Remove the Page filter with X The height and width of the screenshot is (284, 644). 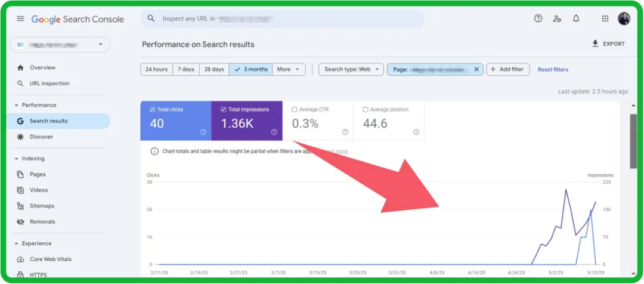pos(476,69)
